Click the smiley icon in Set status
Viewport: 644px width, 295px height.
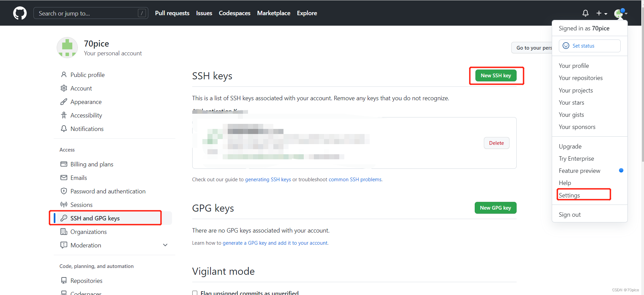click(x=566, y=46)
